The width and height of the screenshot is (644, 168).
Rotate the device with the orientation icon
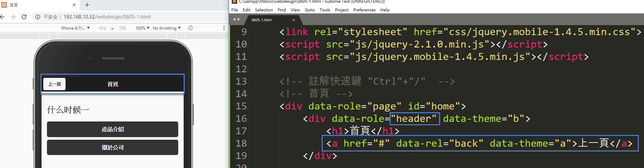191,28
